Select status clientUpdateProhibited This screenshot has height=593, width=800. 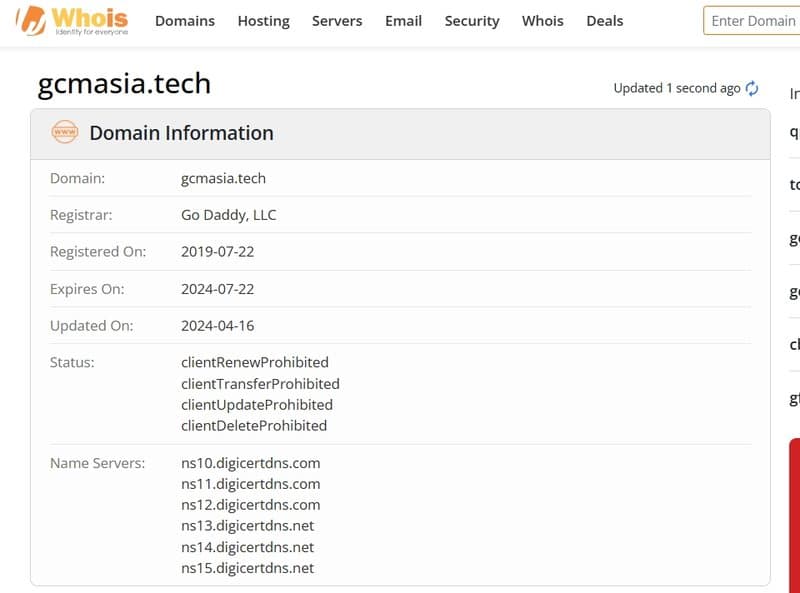257,405
